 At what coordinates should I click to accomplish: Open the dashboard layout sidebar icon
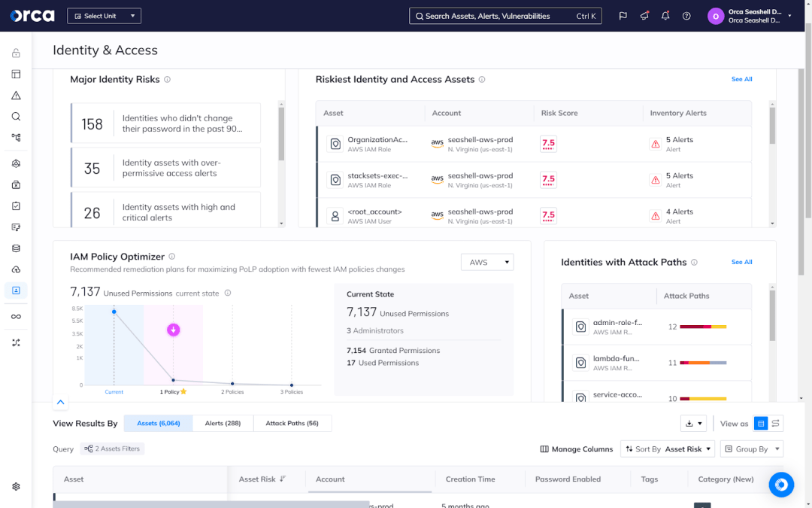click(16, 74)
